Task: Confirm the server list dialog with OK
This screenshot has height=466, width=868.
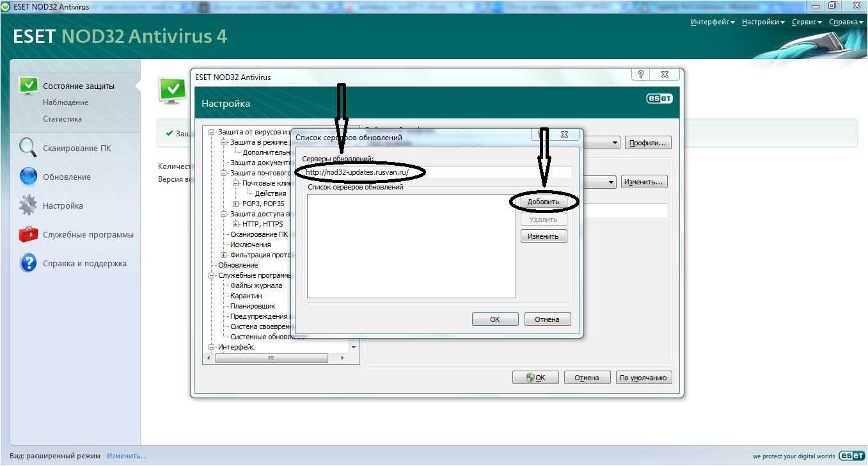Action: (495, 319)
